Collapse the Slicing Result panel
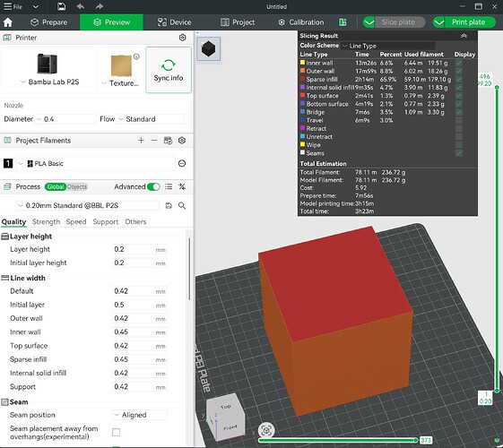The image size is (503, 448). pos(464,36)
